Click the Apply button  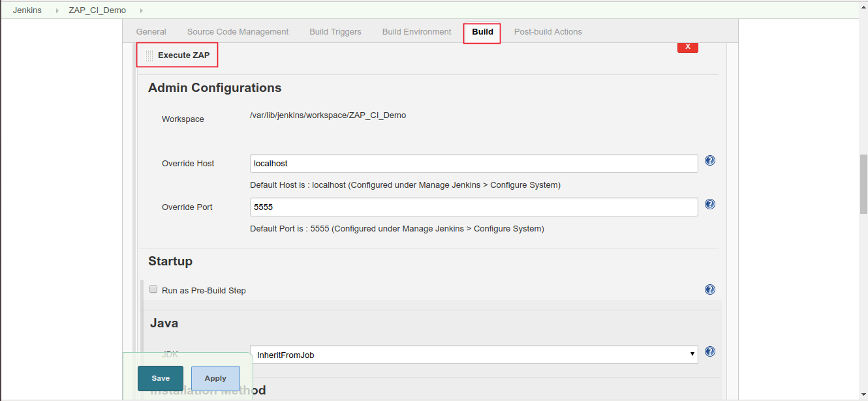point(215,378)
